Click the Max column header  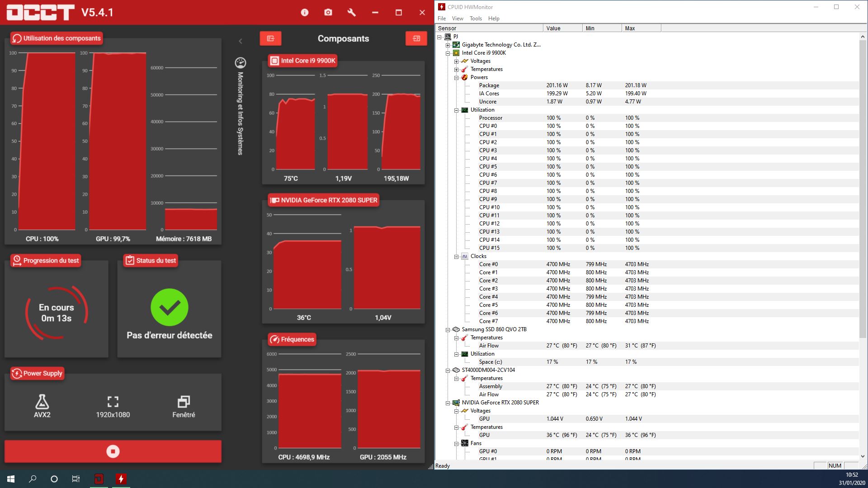pos(641,28)
